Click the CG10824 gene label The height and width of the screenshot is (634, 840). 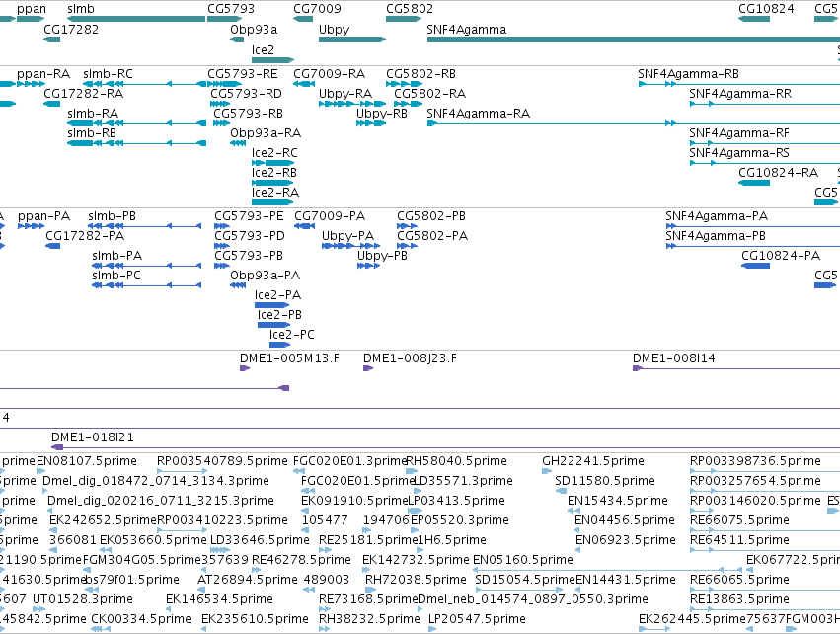click(x=766, y=9)
